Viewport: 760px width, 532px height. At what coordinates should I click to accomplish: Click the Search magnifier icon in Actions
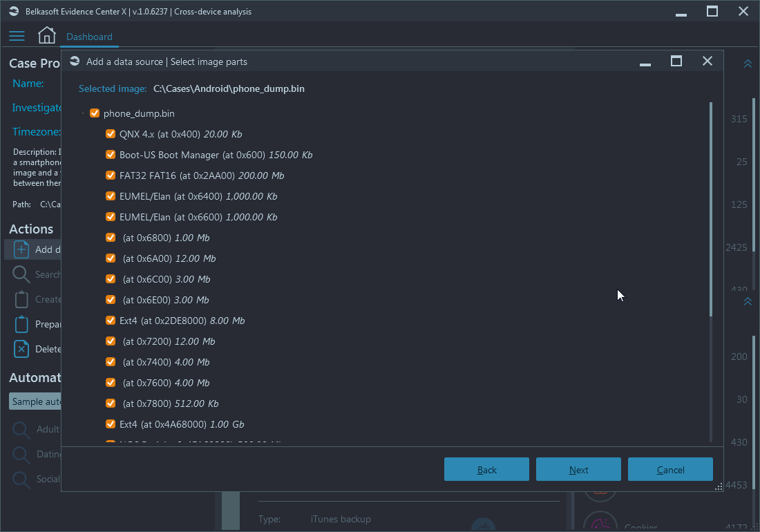(21, 274)
